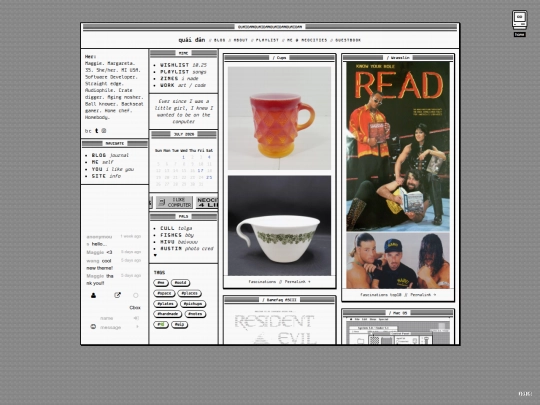Open 'BLOG journal' in Navigate panel
540x405 pixels.
(x=110, y=155)
